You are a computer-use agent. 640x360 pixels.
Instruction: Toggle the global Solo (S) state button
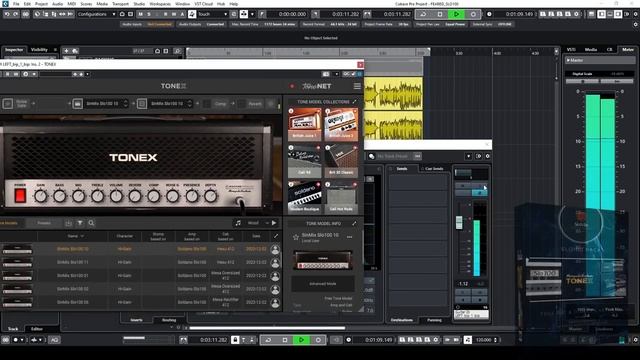click(149, 14)
